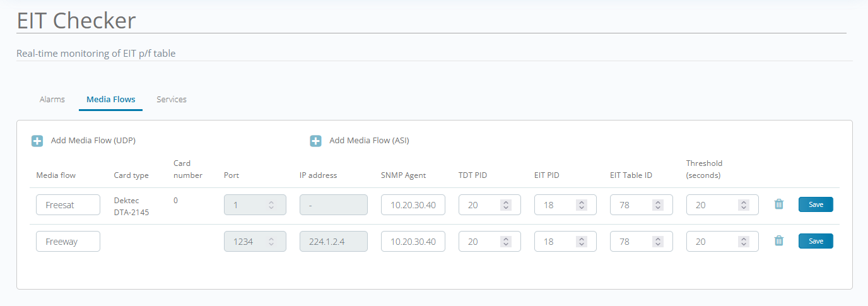Select the Media Flows tab

pyautogui.click(x=110, y=99)
